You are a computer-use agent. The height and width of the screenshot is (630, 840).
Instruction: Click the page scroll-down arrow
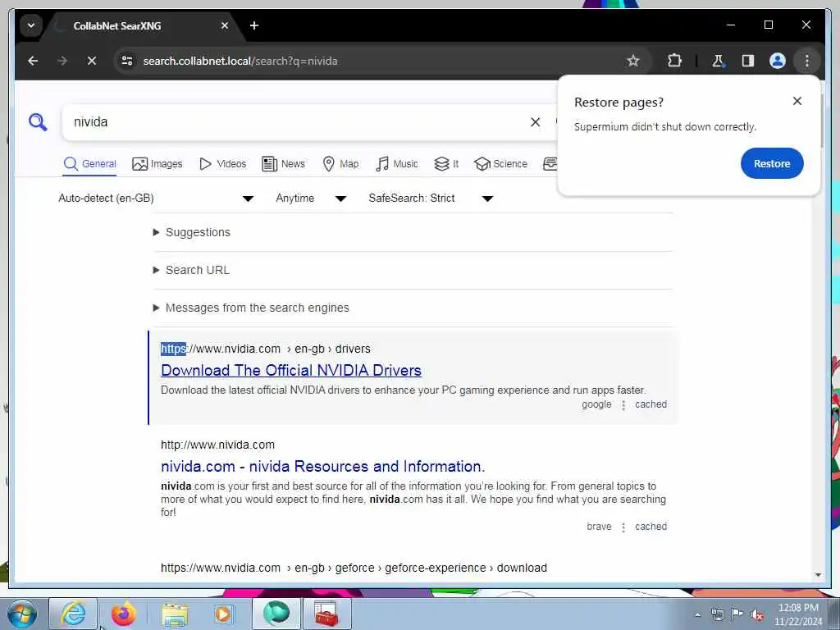[x=818, y=575]
